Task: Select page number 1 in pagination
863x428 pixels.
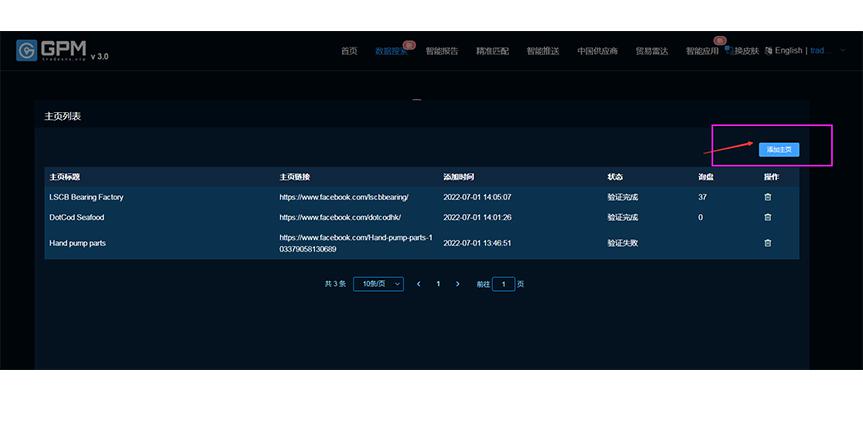Action: [x=438, y=284]
